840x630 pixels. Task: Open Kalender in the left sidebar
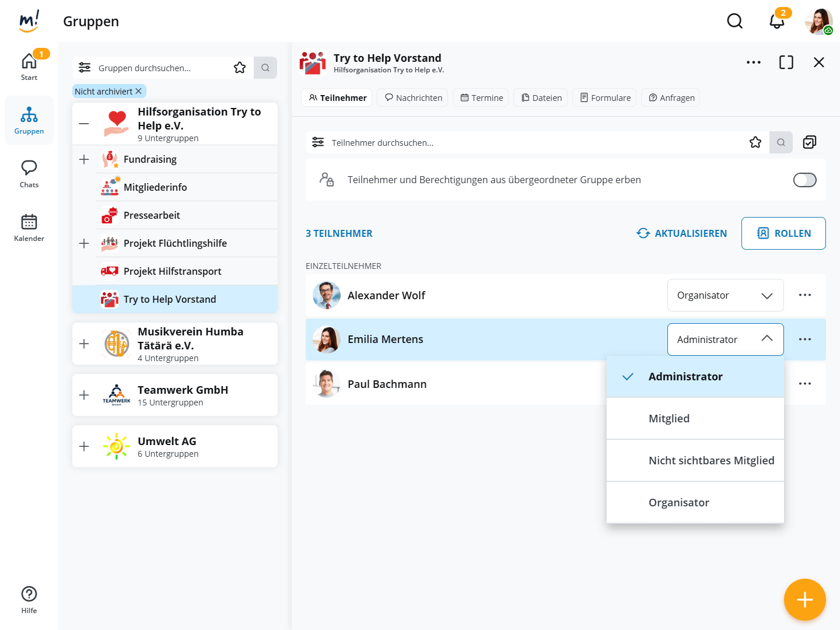coord(29,228)
